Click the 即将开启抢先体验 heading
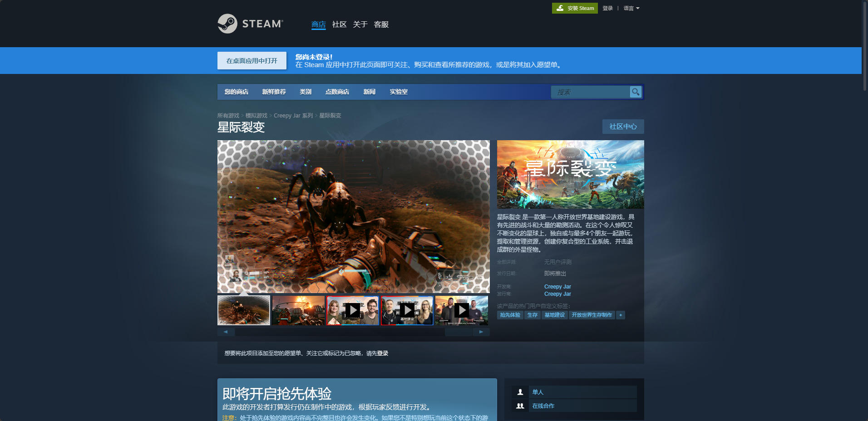This screenshot has width=868, height=421. [277, 393]
